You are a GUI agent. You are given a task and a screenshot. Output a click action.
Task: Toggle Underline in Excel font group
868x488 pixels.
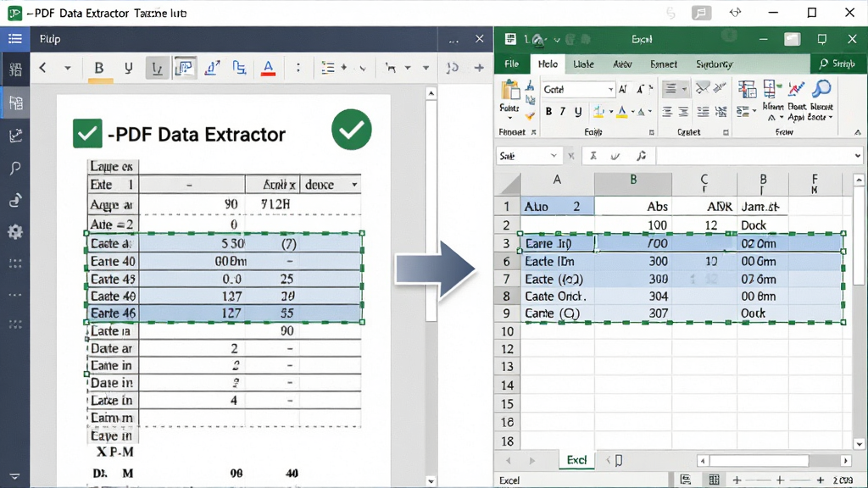[578, 112]
